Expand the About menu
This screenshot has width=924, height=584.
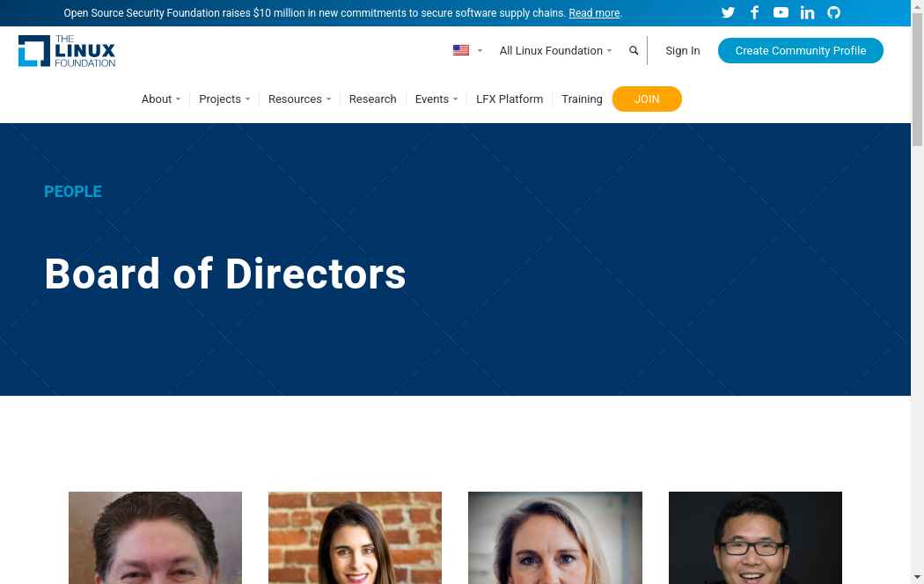point(161,99)
